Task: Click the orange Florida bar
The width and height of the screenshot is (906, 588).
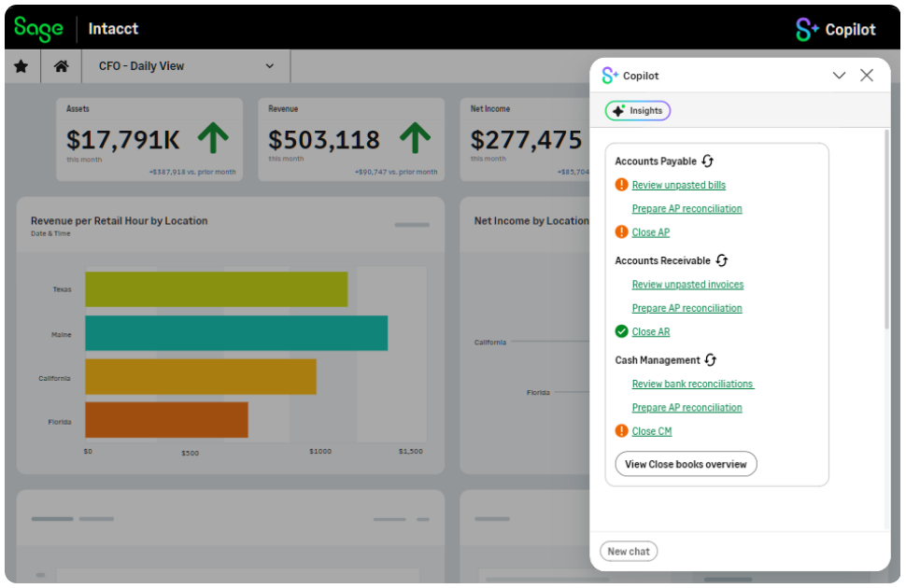Action: 166,420
